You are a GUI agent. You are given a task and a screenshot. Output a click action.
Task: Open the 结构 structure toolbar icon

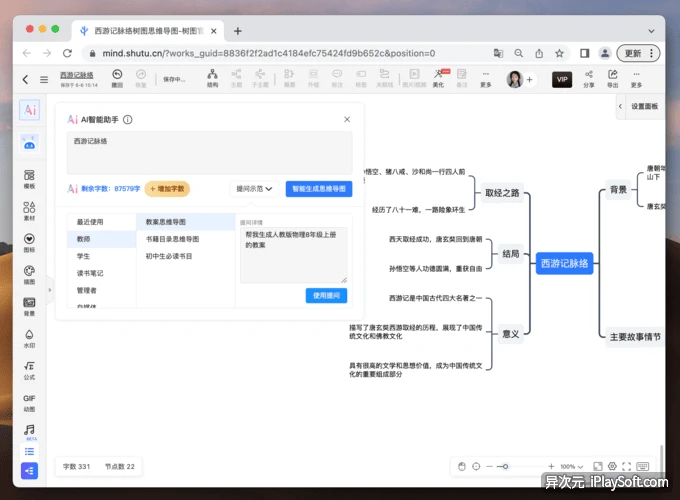pyautogui.click(x=212, y=78)
